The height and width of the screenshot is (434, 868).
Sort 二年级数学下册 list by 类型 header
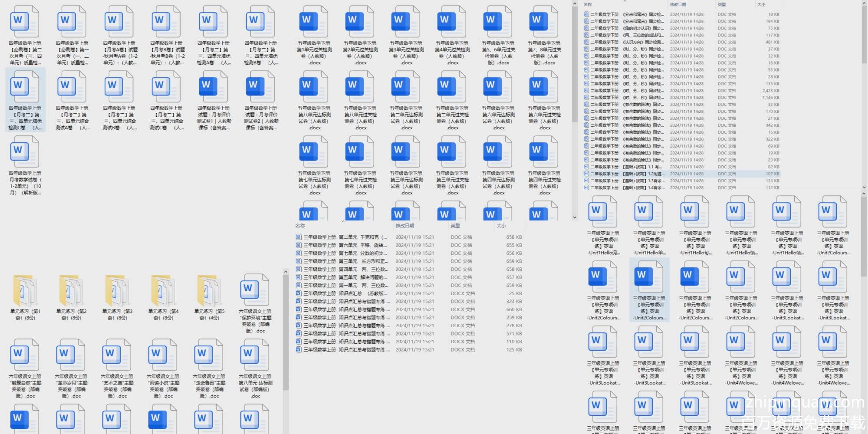722,4
